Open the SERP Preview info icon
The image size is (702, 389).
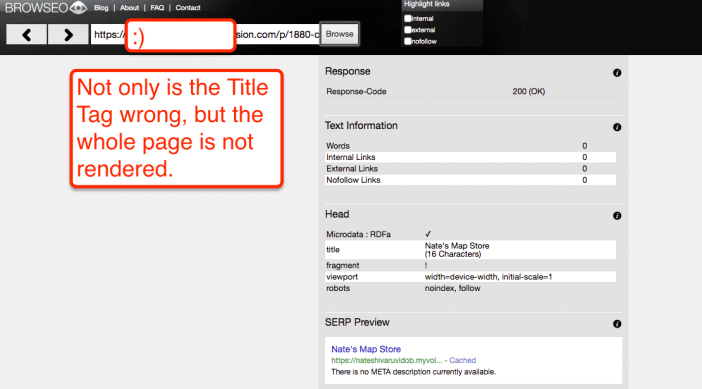(617, 324)
